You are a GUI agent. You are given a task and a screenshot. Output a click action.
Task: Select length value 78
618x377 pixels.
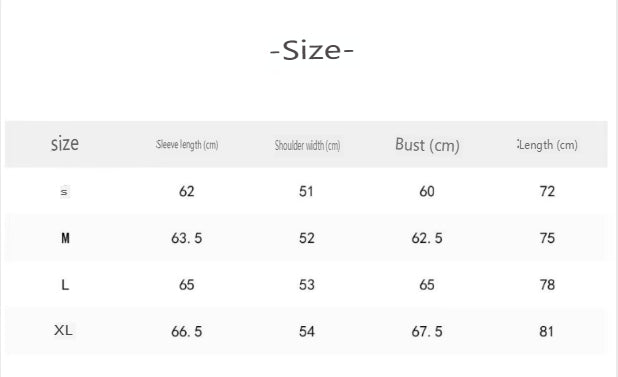pyautogui.click(x=547, y=285)
